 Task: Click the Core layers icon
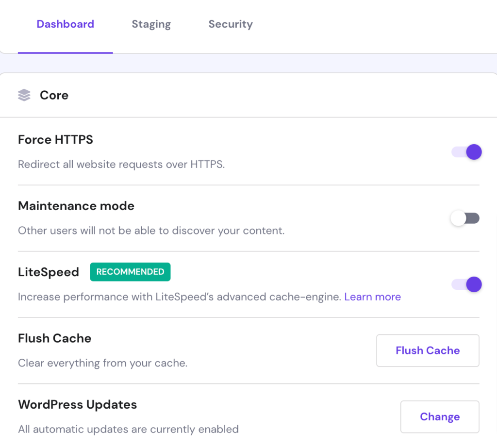[24, 95]
